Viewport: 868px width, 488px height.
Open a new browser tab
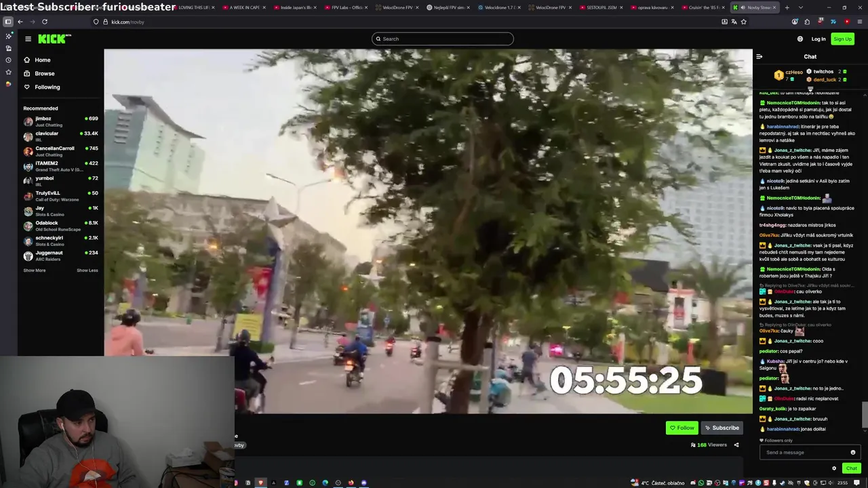click(787, 7)
